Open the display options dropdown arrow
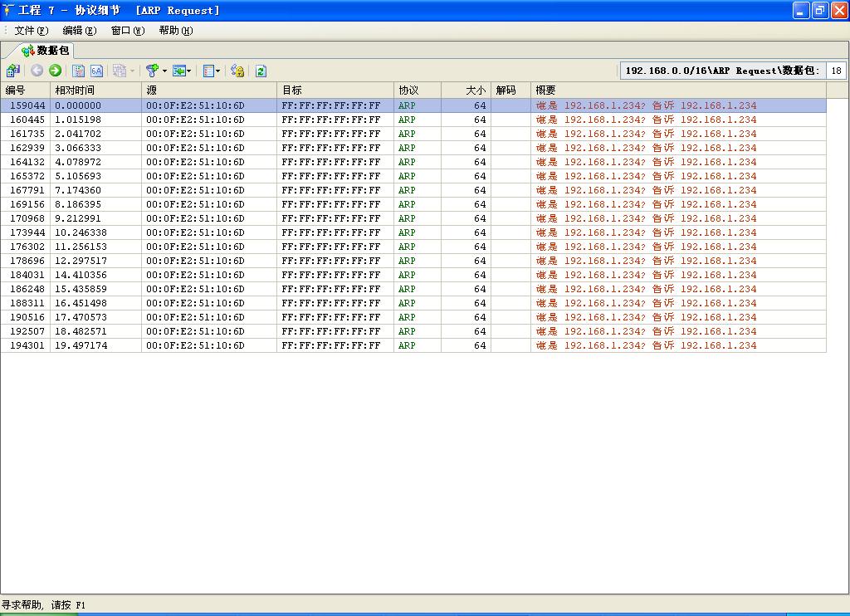 218,71
